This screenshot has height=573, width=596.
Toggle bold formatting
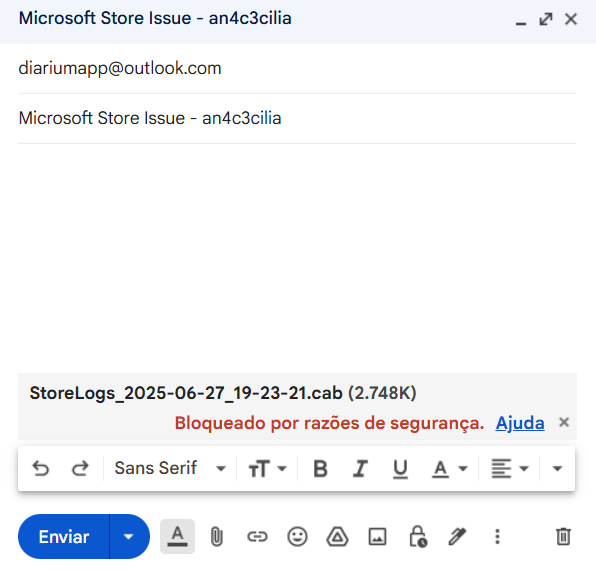(x=320, y=468)
